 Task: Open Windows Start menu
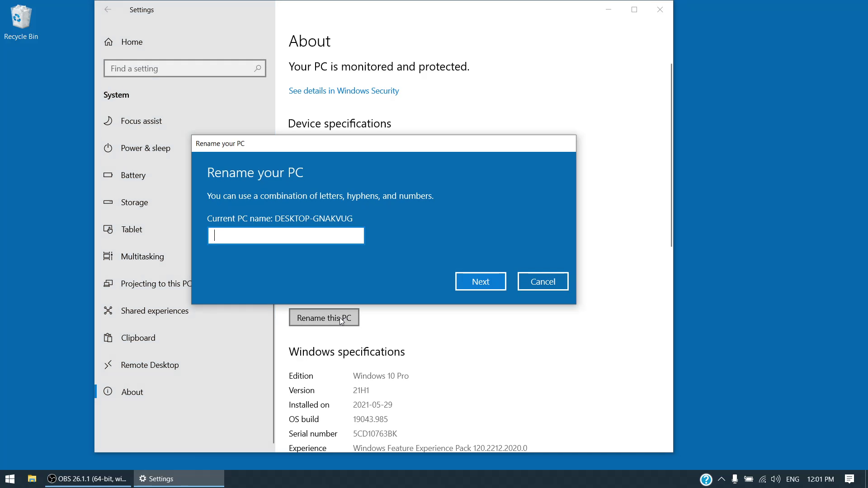10,479
